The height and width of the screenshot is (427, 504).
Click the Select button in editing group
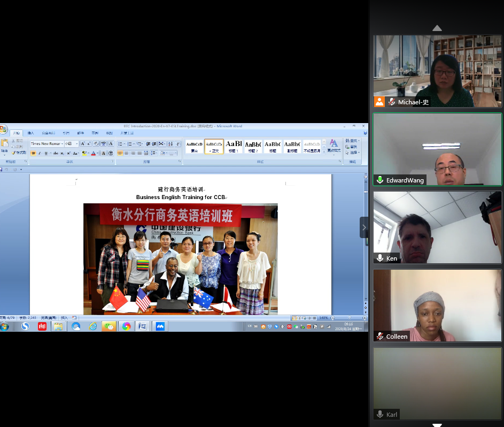(353, 152)
